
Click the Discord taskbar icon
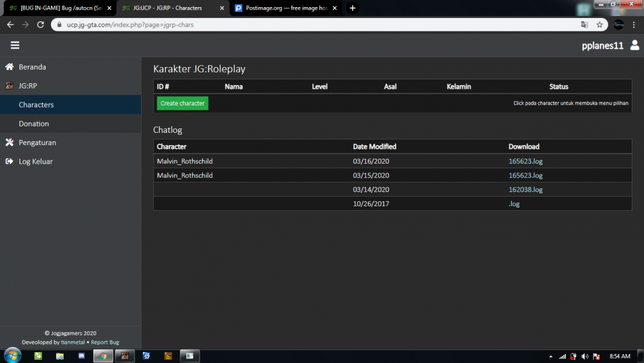click(81, 356)
